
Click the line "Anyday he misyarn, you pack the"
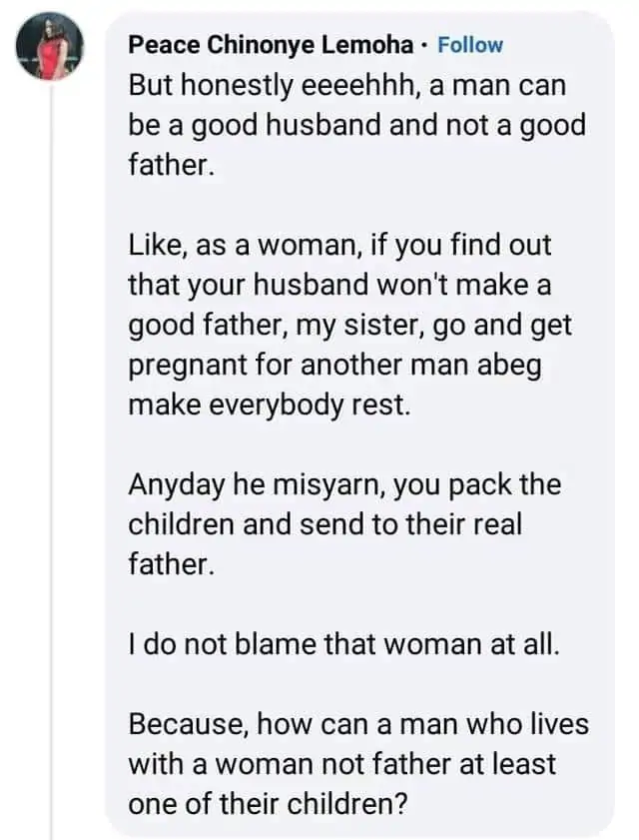(344, 484)
